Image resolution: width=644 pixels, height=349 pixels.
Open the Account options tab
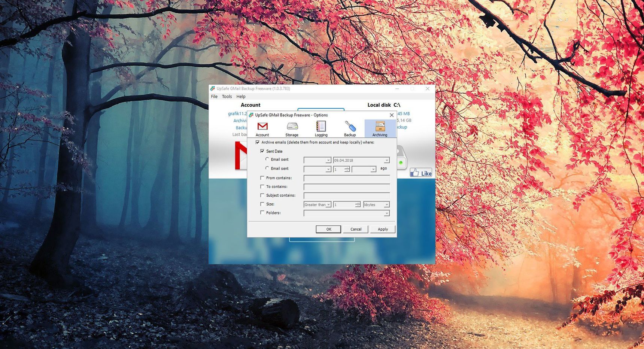coord(262,129)
